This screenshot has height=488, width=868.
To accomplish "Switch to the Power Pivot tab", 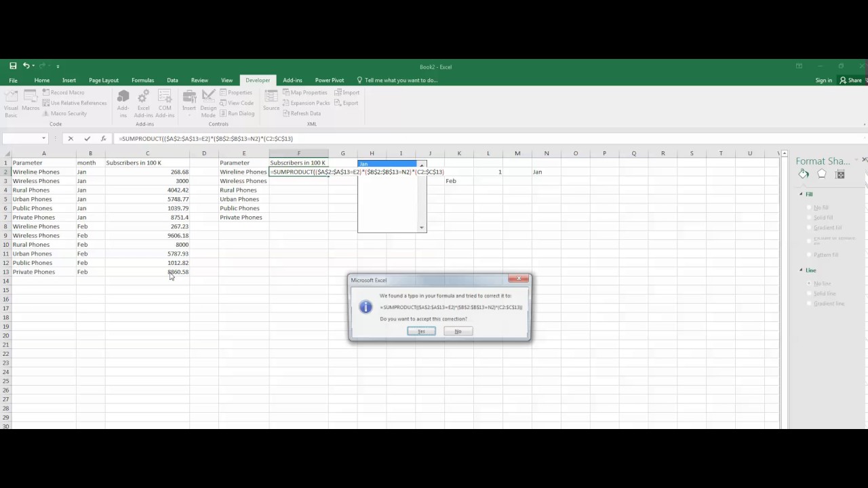I will pyautogui.click(x=330, y=80).
